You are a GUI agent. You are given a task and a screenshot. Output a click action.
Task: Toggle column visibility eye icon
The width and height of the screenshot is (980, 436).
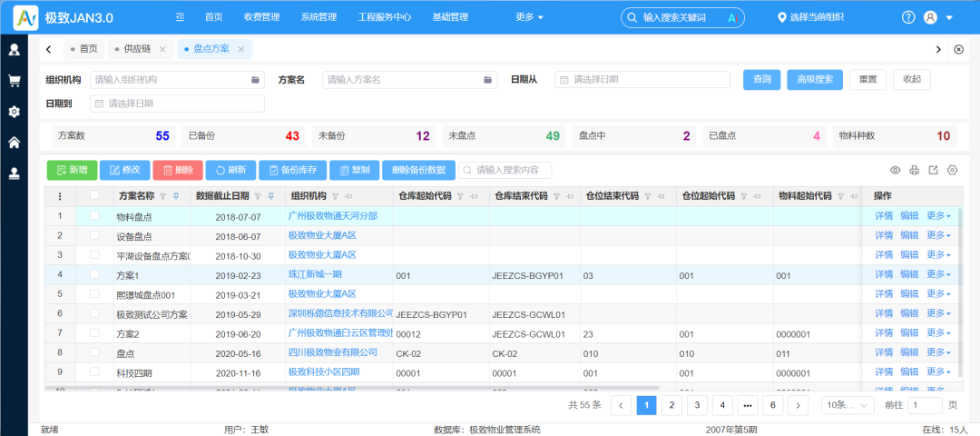(895, 170)
